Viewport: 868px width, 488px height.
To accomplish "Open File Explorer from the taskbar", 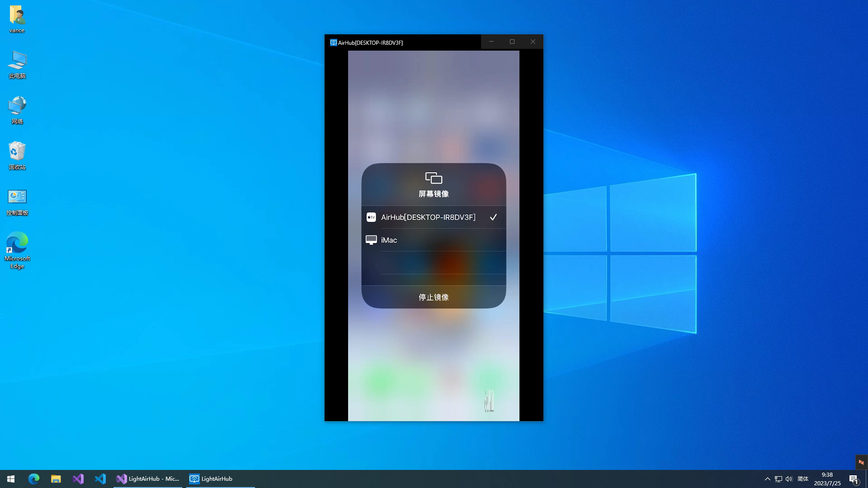I will point(56,479).
